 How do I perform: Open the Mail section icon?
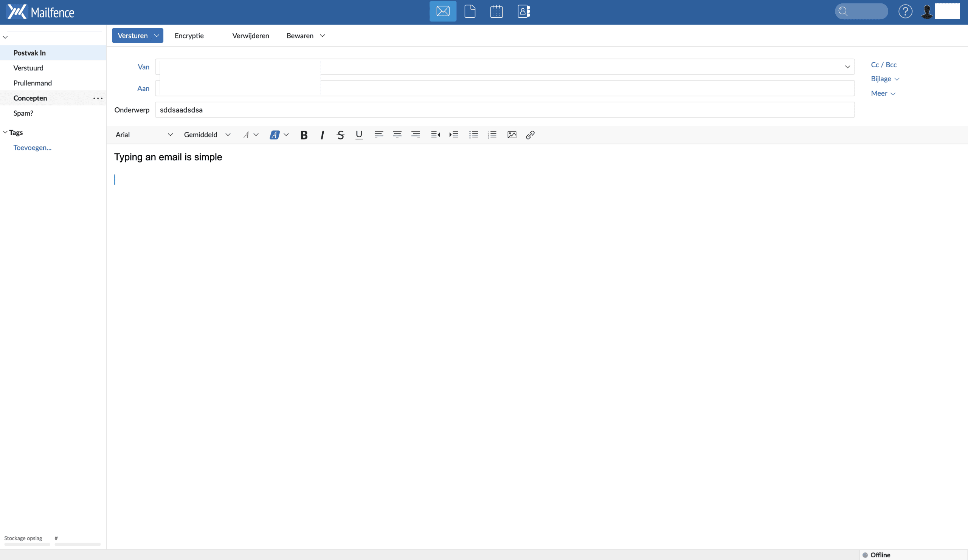(442, 11)
